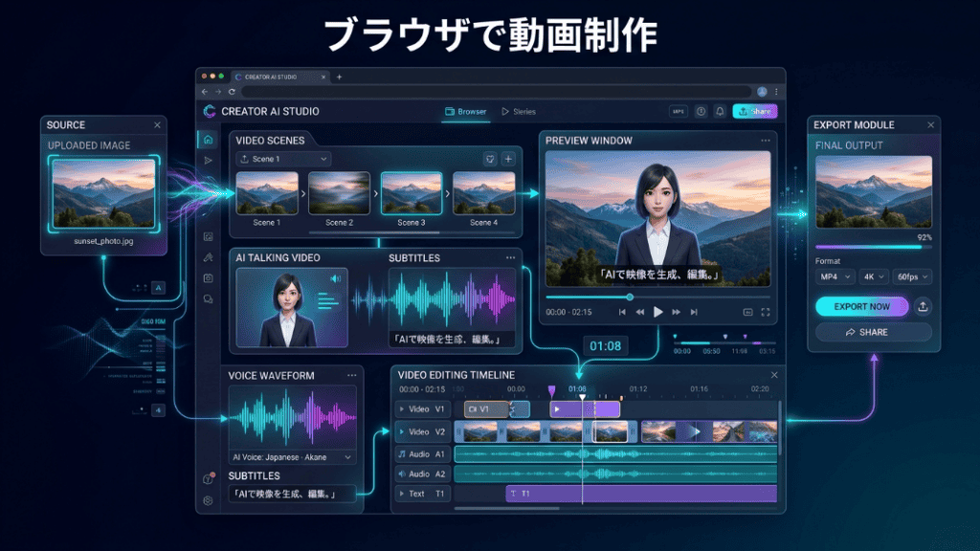Viewport: 980px width, 551px height.
Task: Click the fullscreen icon in Preview Window
Action: click(765, 312)
